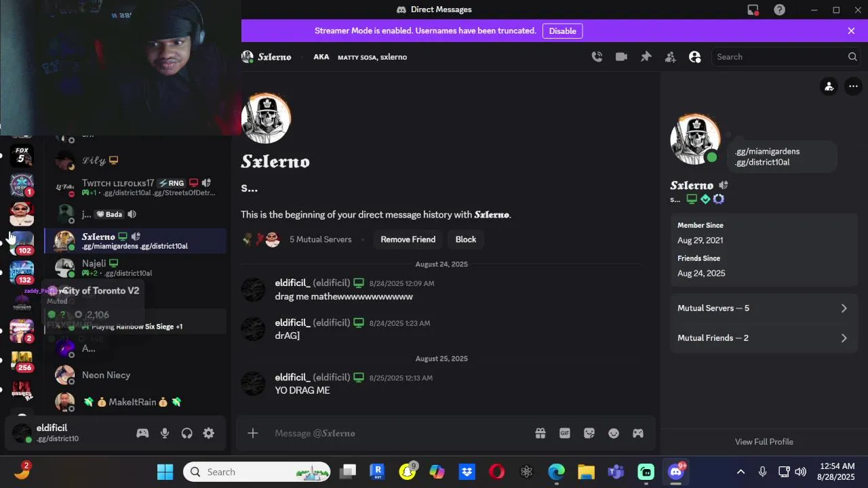Click the Windows taskbar Search box
Image resolution: width=868 pixels, height=488 pixels.
(257, 472)
